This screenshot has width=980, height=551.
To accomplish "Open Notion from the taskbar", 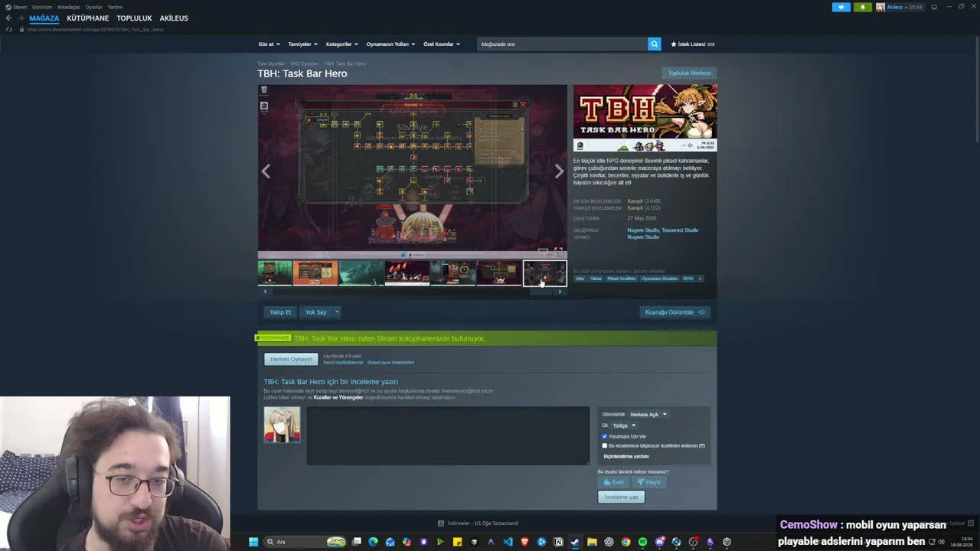I will (558, 542).
